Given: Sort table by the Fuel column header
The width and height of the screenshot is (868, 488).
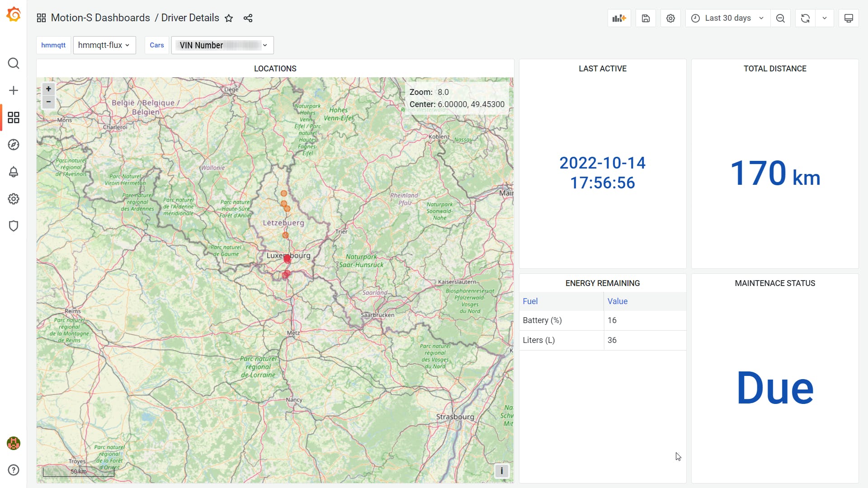Looking at the screenshot, I should click(x=530, y=301).
